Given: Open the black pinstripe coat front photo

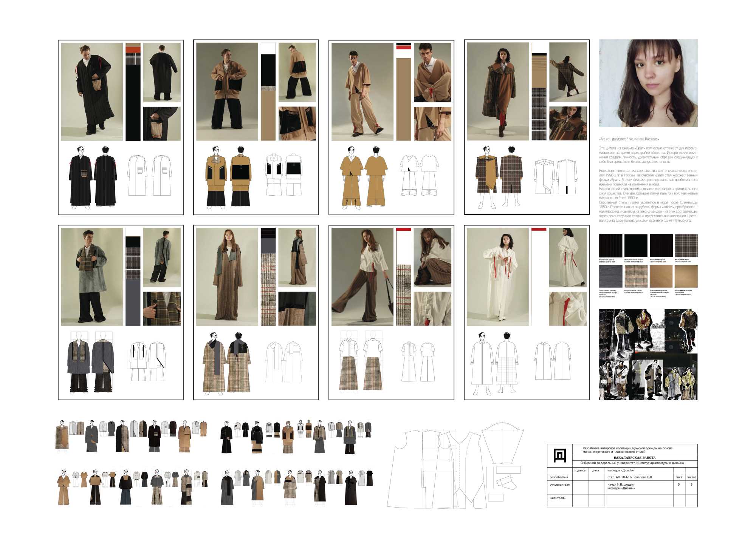Looking at the screenshot, I should tap(92, 92).
